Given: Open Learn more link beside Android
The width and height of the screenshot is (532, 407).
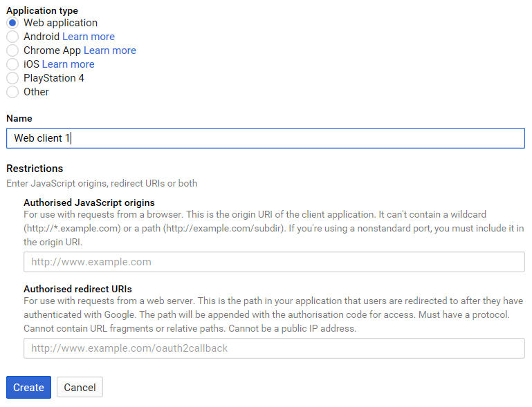Looking at the screenshot, I should pyautogui.click(x=89, y=37).
